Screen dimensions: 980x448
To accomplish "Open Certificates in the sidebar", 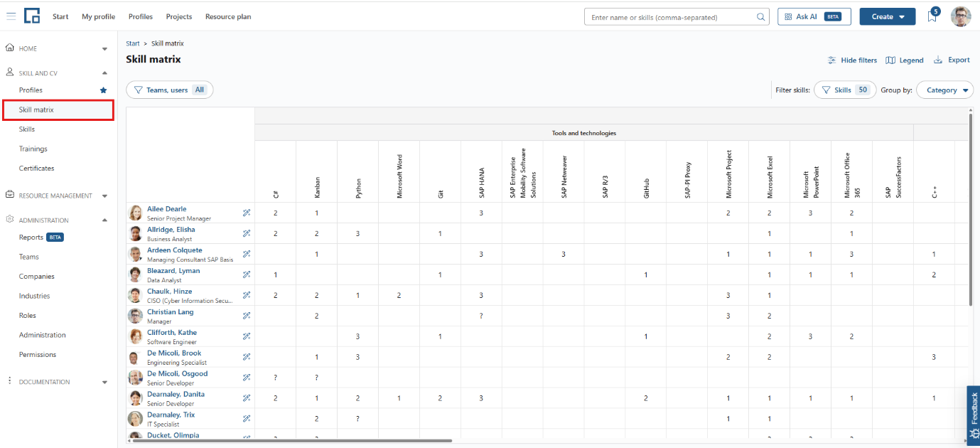I will pyautogui.click(x=37, y=169).
